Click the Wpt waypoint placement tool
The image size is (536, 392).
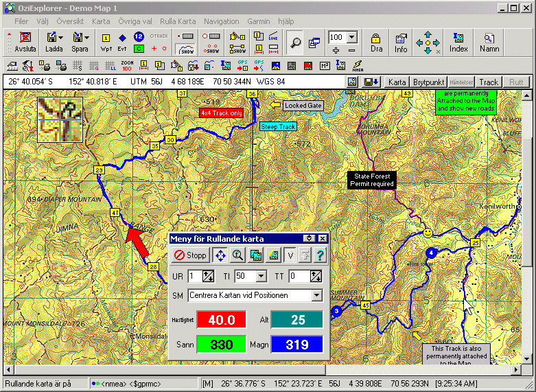(x=106, y=43)
